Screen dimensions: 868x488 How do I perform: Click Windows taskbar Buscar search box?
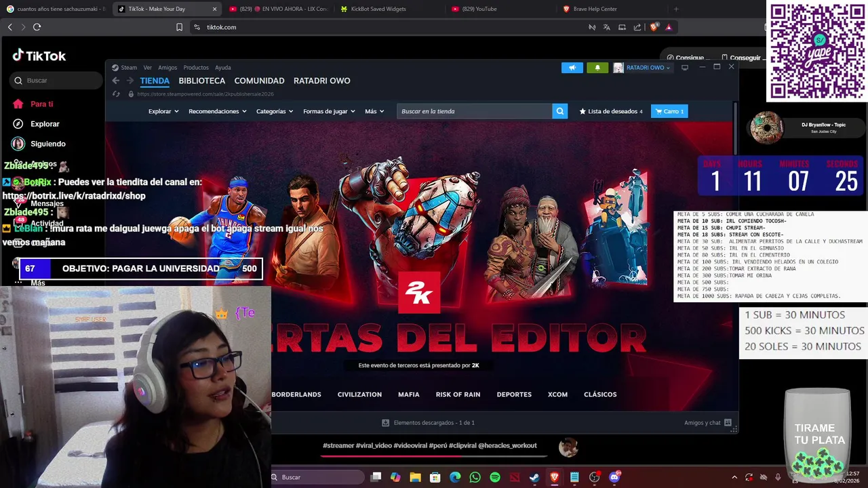[x=316, y=477]
